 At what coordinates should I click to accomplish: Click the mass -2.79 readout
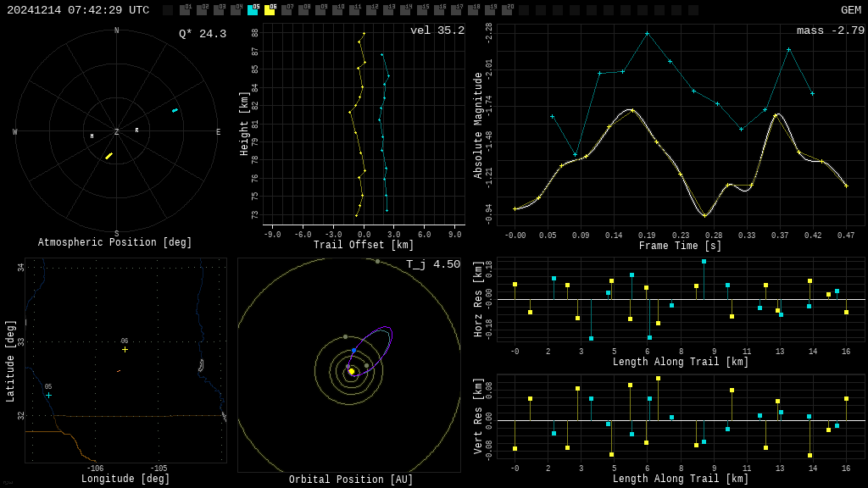(830, 30)
